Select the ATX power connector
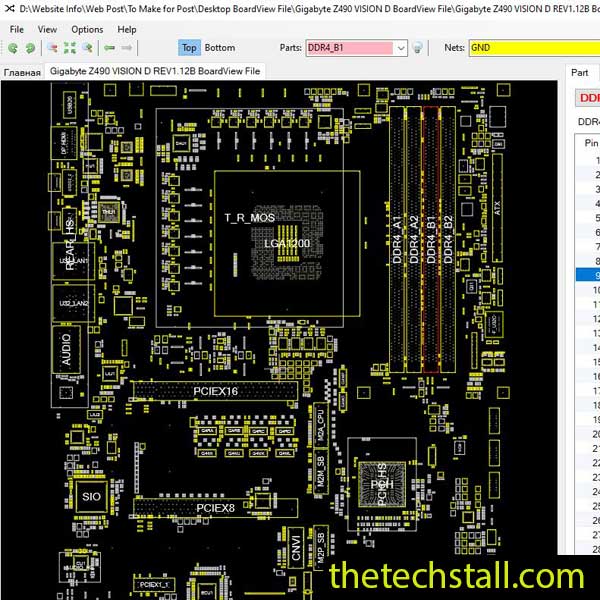Image resolution: width=600 pixels, height=600 pixels. [497, 208]
